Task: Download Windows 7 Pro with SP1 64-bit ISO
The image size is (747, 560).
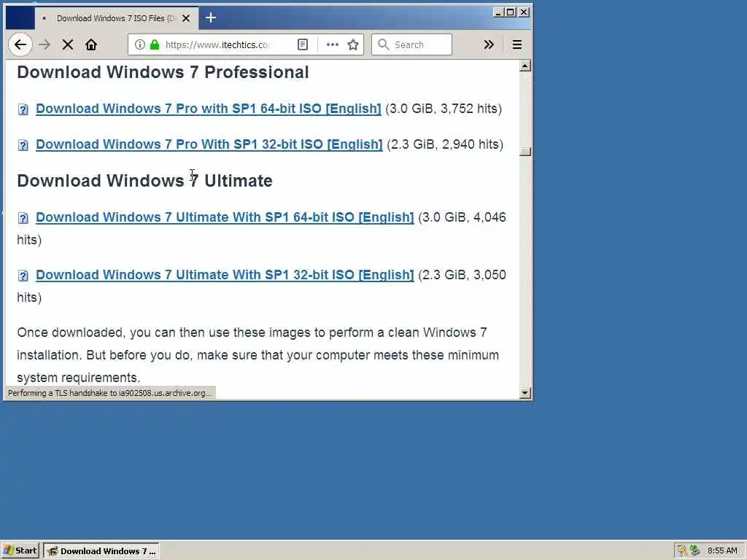Action: 208,109
